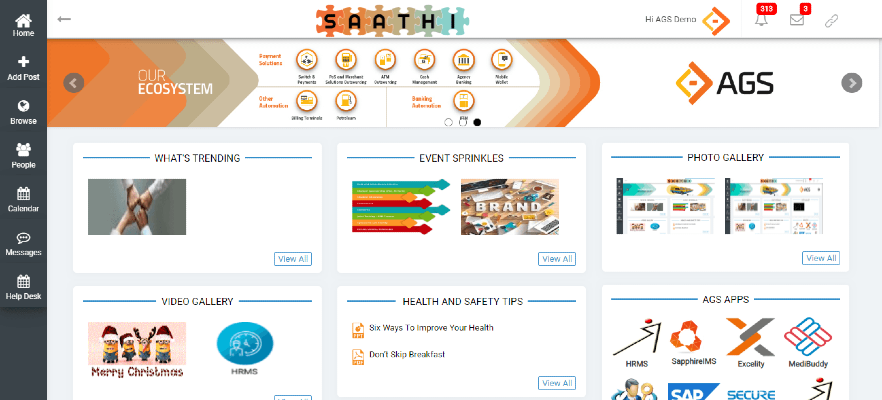Show the previous banner slide
The image size is (882, 400).
(x=73, y=83)
